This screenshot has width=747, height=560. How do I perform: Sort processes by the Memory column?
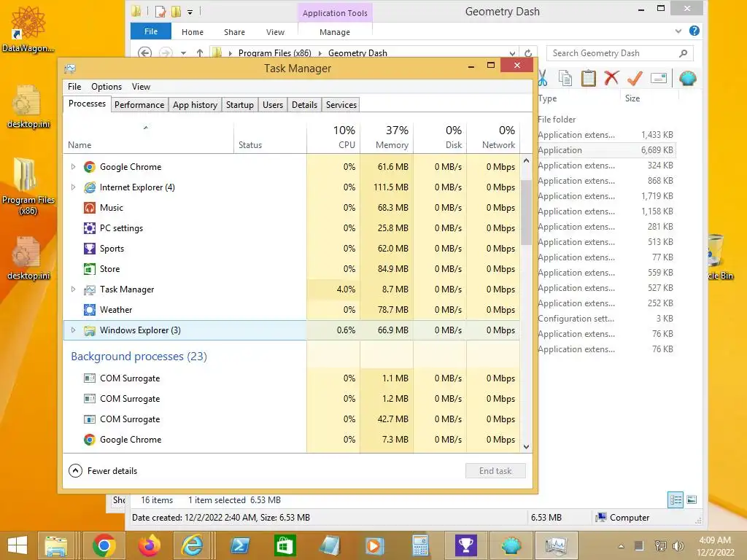click(x=387, y=137)
